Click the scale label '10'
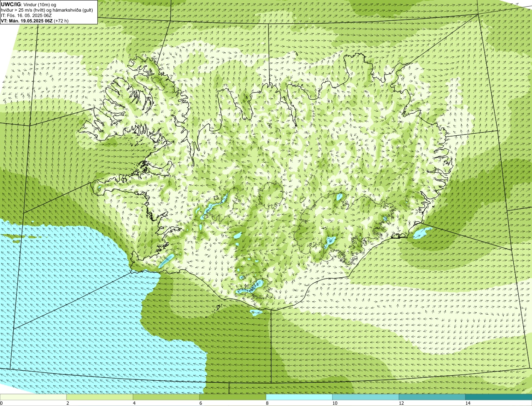The height and width of the screenshot is (406, 532). [x=335, y=403]
